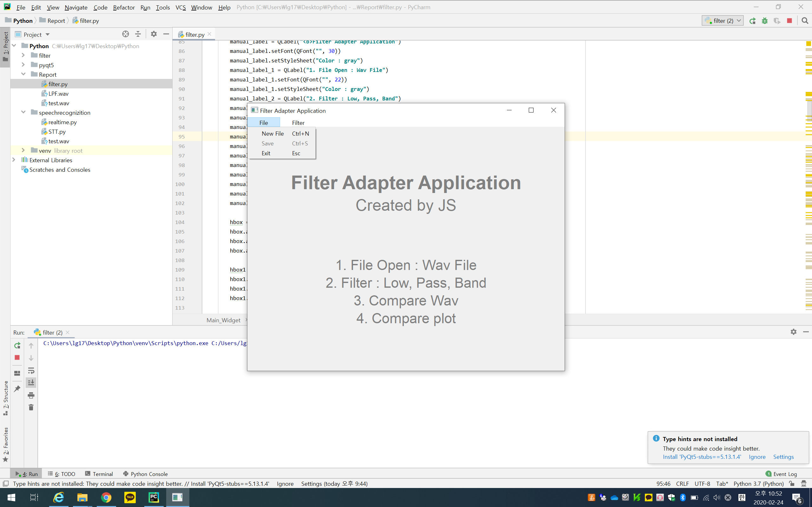Toggle soft-wrap in Run console
812x507 pixels.
31,370
